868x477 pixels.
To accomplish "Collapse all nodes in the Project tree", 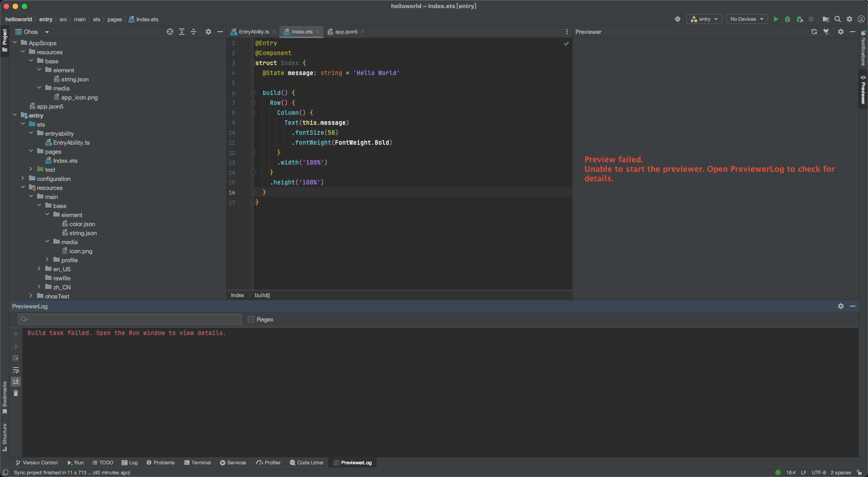I will point(193,32).
